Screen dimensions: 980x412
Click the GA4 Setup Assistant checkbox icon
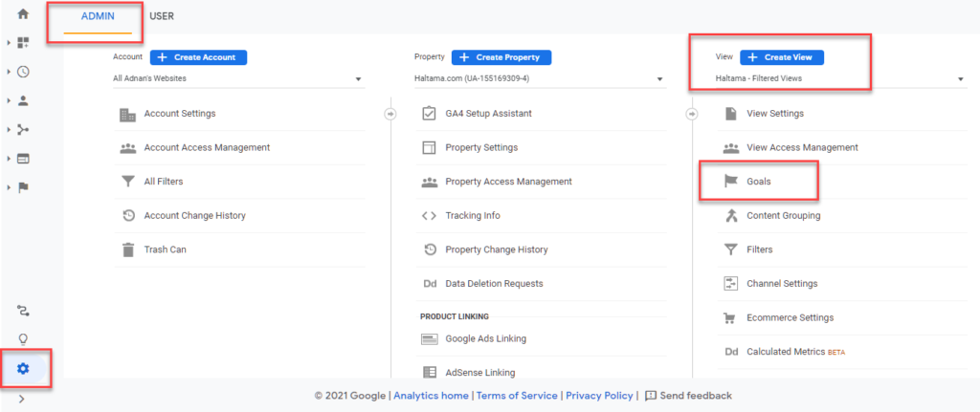click(x=429, y=114)
